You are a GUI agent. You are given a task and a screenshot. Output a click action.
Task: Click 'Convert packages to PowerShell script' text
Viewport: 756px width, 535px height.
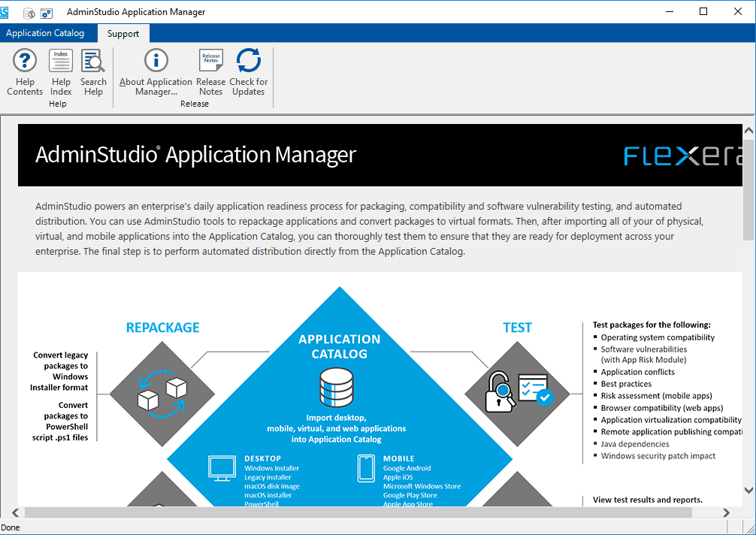click(x=60, y=422)
